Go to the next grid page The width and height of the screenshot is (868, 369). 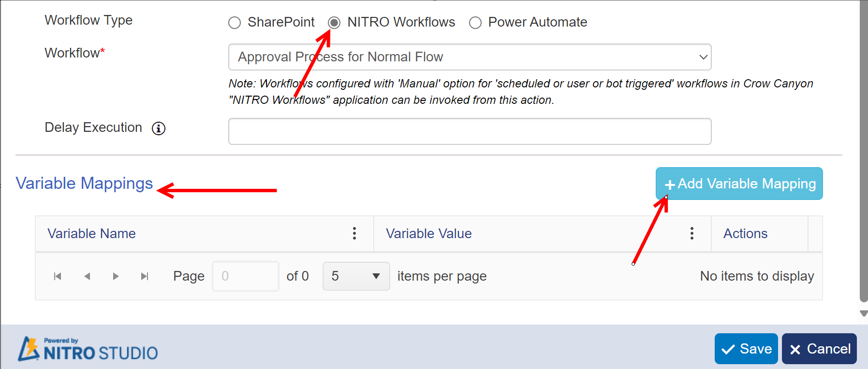click(x=116, y=276)
